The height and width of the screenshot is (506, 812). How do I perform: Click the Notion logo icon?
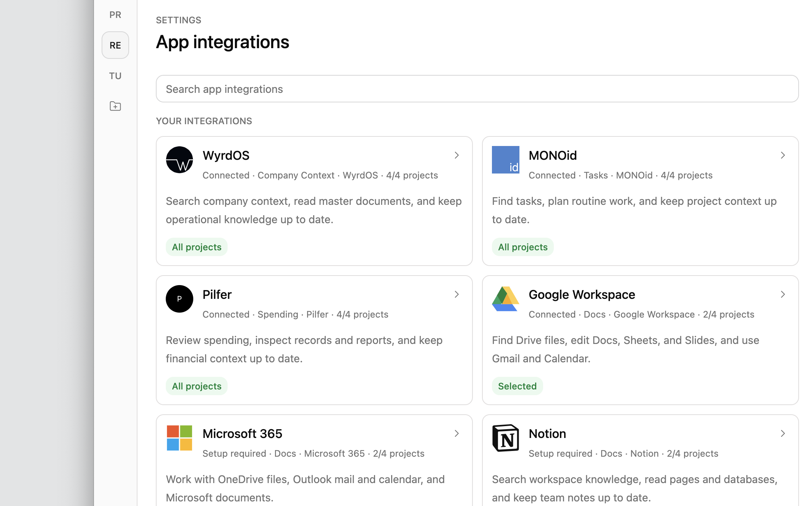506,438
